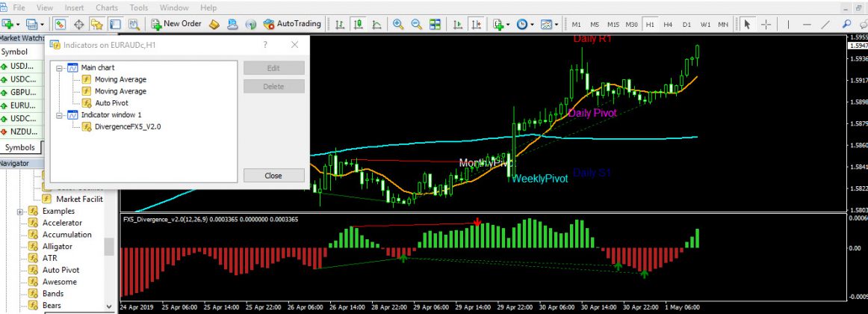Switch to the Symbols tab
868x314 pixels.
(x=19, y=147)
